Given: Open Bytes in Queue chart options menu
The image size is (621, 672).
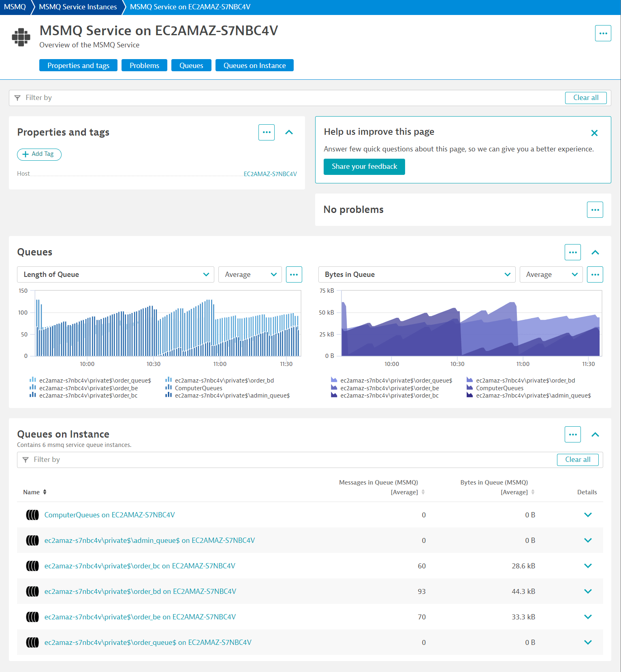Looking at the screenshot, I should click(595, 274).
